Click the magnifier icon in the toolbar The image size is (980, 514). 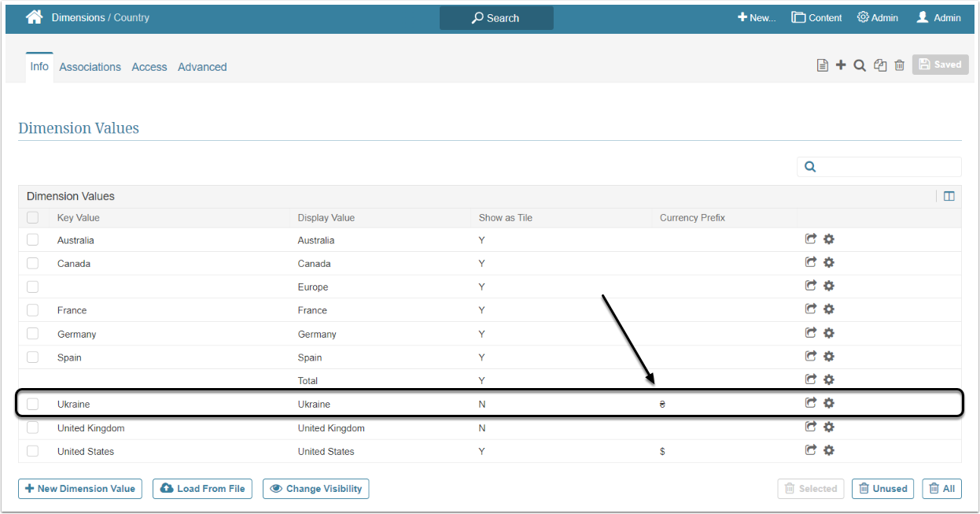tap(860, 65)
